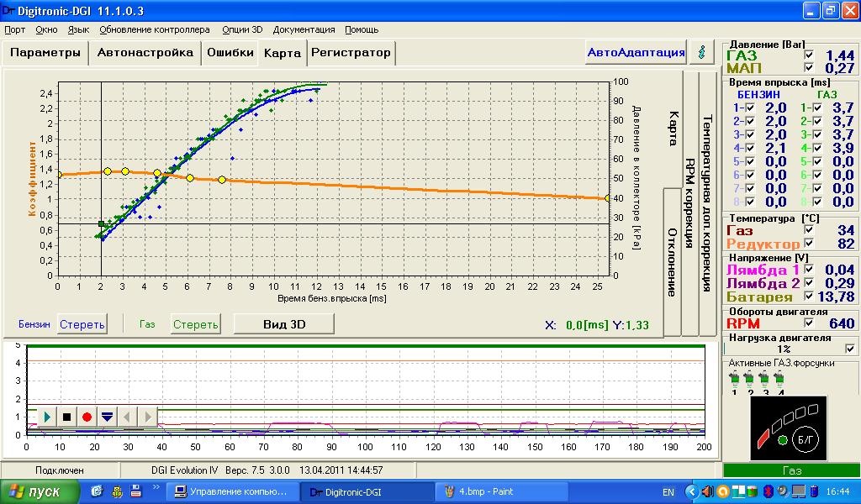Toggle the МАП pressure checkbox
Screen dimensions: 861x504
pyautogui.click(x=808, y=67)
